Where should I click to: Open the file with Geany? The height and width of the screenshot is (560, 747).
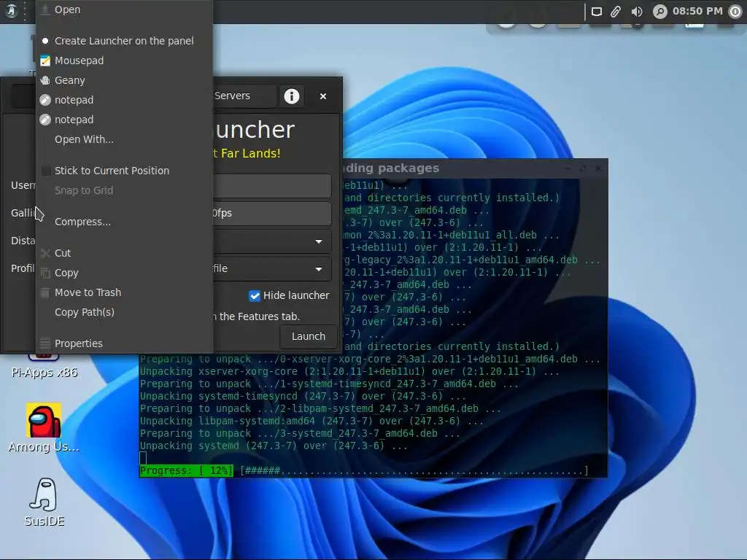(124, 80)
